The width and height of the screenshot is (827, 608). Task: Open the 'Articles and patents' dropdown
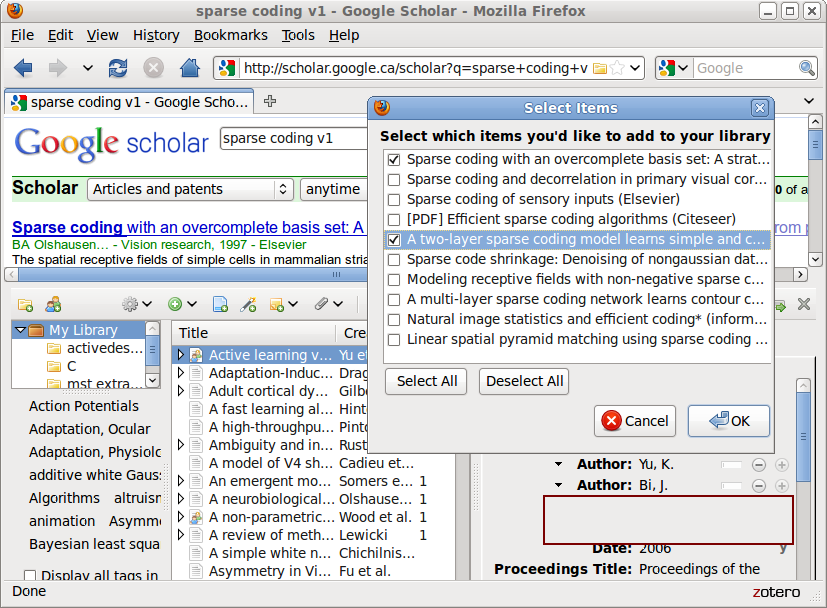(190, 189)
